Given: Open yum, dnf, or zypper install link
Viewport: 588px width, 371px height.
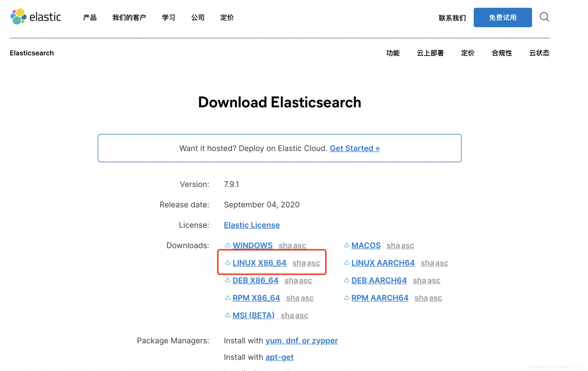Looking at the screenshot, I should click(302, 341).
